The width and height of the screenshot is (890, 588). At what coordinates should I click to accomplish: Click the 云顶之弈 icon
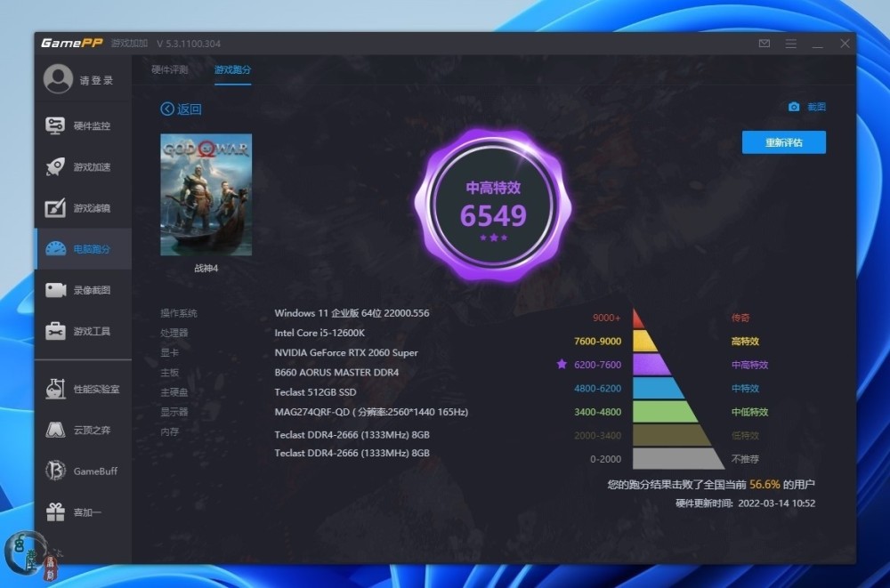[x=55, y=431]
